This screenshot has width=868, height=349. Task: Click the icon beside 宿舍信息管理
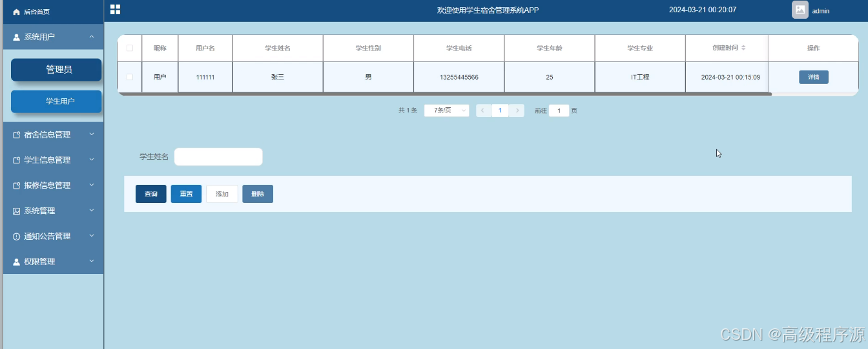17,135
